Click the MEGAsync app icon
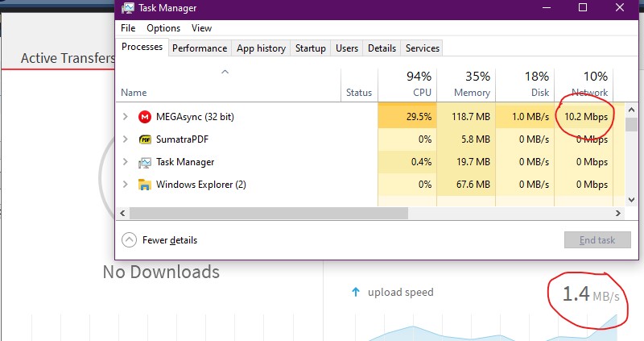The height and width of the screenshot is (341, 644). pos(145,117)
